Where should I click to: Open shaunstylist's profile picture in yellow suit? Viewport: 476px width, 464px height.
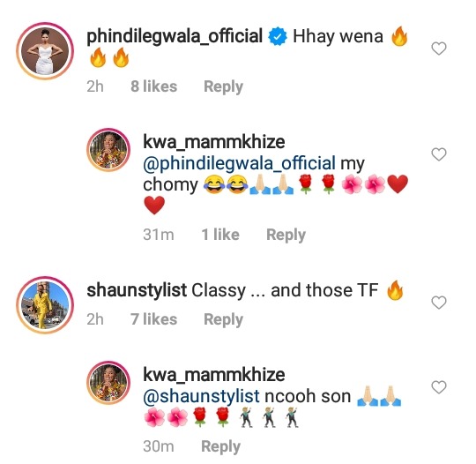coord(45,304)
